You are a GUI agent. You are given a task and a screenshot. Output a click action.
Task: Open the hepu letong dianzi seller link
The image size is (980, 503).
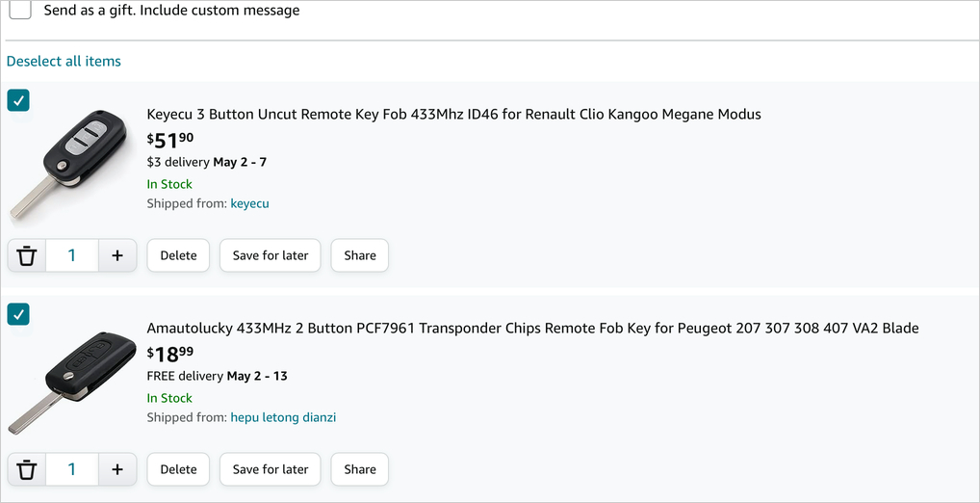pos(283,417)
